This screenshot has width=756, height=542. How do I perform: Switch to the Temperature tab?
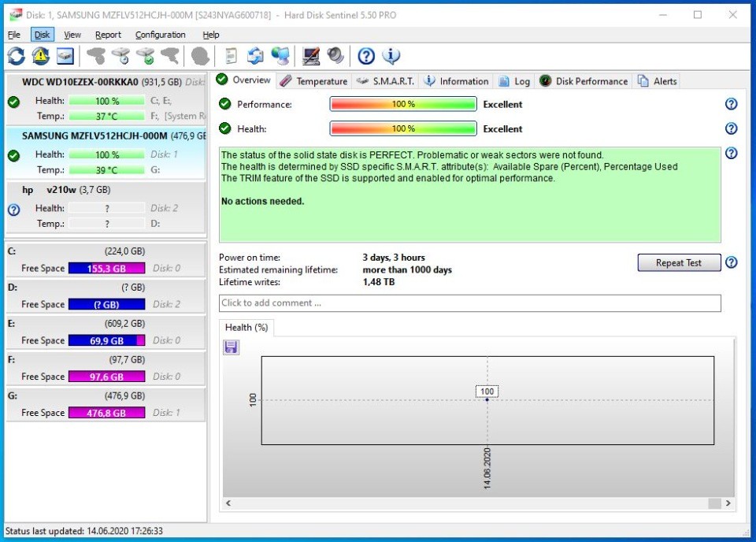[313, 81]
